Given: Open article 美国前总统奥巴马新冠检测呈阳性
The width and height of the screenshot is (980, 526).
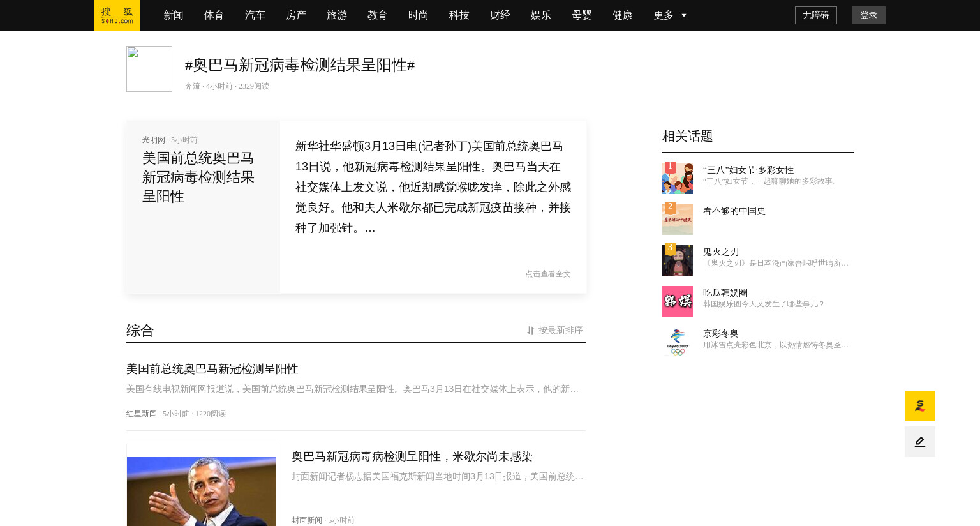Looking at the screenshot, I should point(212,369).
